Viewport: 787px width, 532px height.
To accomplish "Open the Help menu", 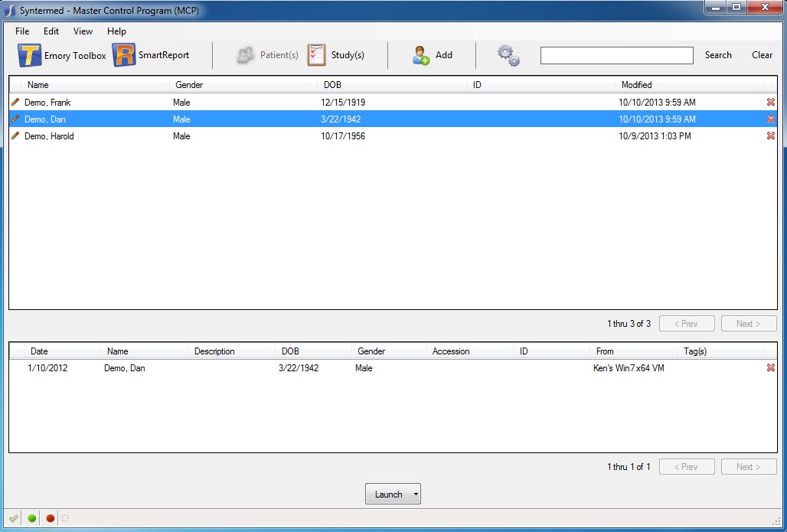I will pos(116,31).
